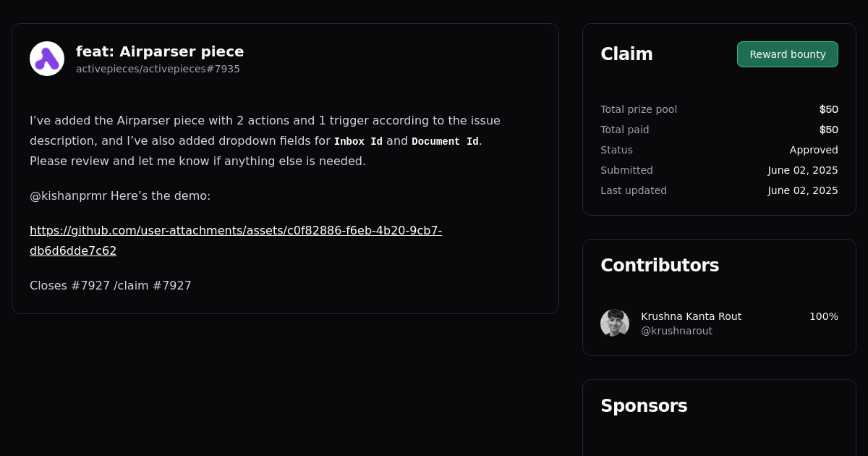The height and width of the screenshot is (456, 868).
Task: Click the Contributors section heading
Action: 660,266
